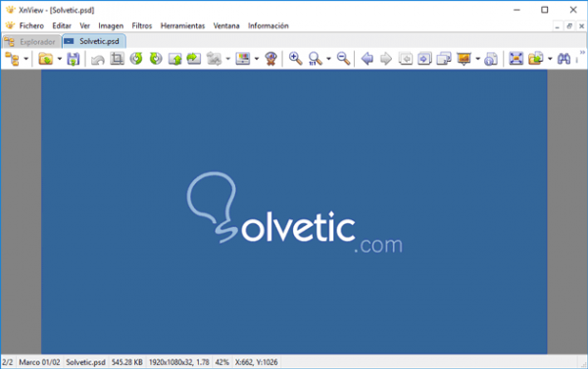Open the Ventana menu
This screenshot has width=588, height=369.
pos(226,25)
